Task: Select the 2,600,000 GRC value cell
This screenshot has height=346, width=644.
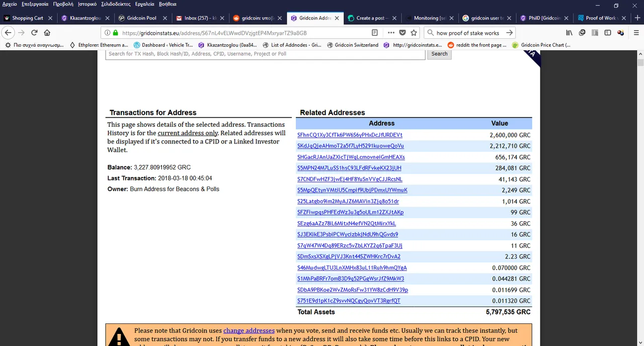Action: [510, 135]
